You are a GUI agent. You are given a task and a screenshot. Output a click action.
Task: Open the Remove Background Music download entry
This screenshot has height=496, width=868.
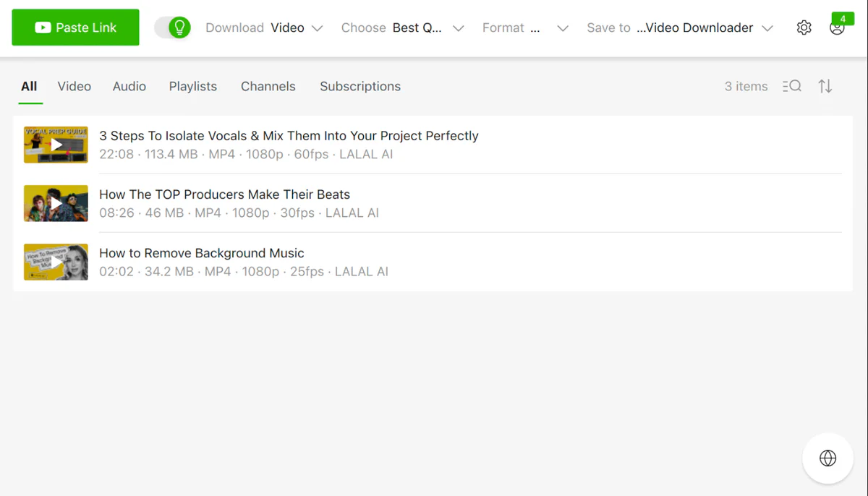click(x=201, y=253)
